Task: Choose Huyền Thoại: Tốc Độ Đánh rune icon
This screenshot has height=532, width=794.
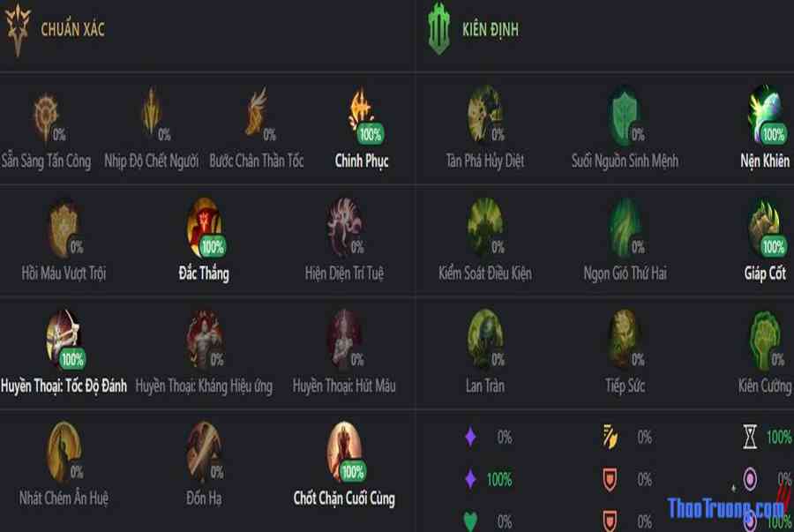Action: tap(64, 339)
